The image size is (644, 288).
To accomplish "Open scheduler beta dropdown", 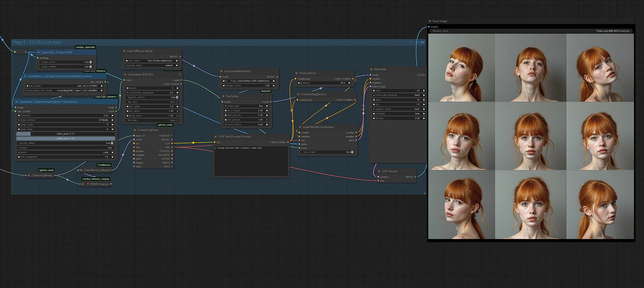I will [399, 114].
